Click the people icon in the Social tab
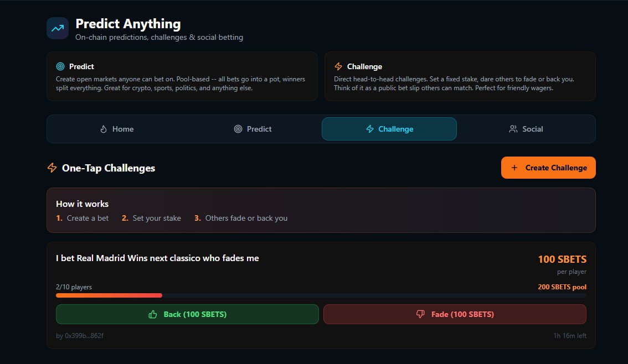This screenshot has width=628, height=364. (513, 129)
